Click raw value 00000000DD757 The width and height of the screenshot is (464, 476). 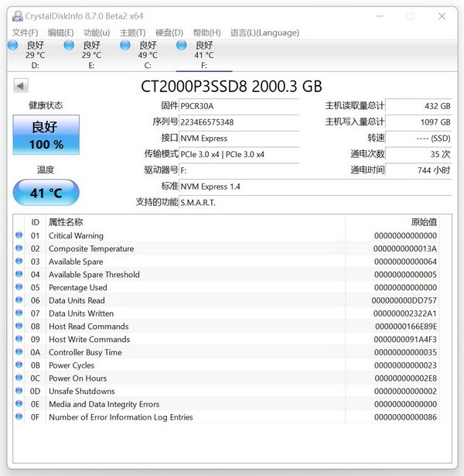(x=404, y=300)
